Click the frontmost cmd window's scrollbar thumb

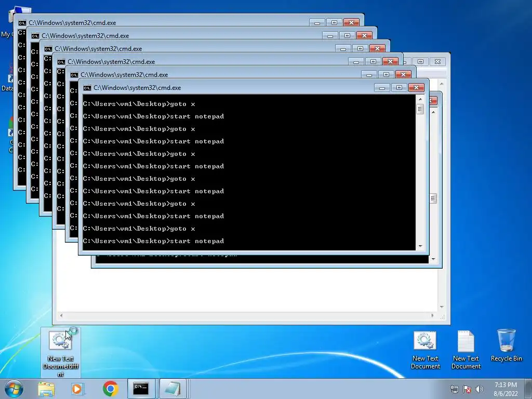coord(420,109)
